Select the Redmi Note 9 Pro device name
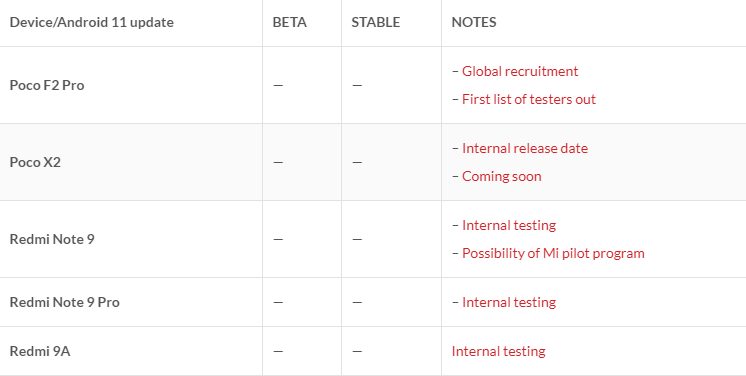The width and height of the screenshot is (746, 376). click(64, 303)
